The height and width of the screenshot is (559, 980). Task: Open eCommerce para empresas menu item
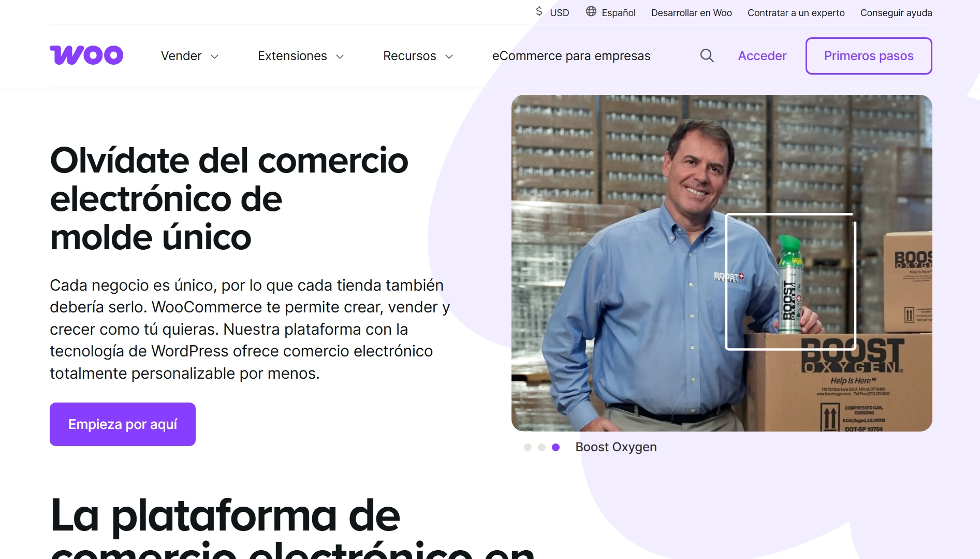point(571,56)
